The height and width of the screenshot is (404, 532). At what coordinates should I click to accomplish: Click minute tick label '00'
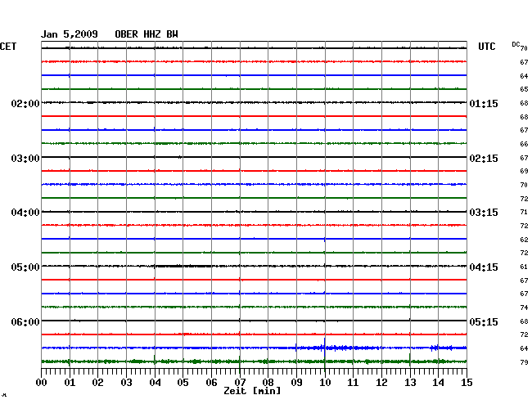(x=42, y=382)
